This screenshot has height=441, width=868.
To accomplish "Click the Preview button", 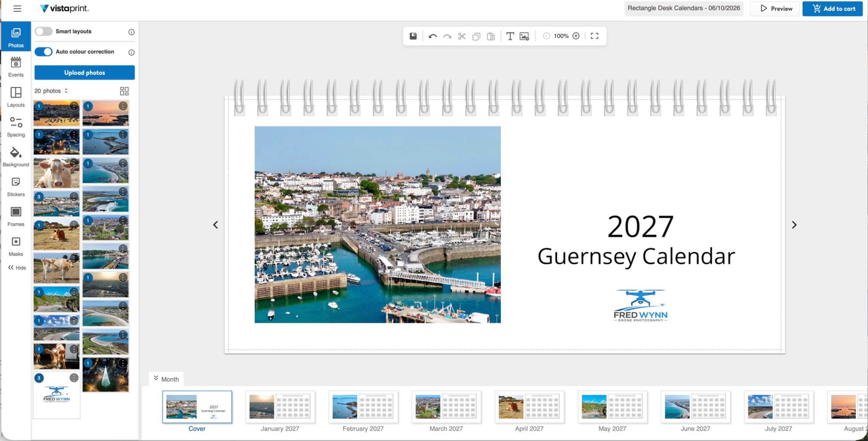I will click(775, 9).
